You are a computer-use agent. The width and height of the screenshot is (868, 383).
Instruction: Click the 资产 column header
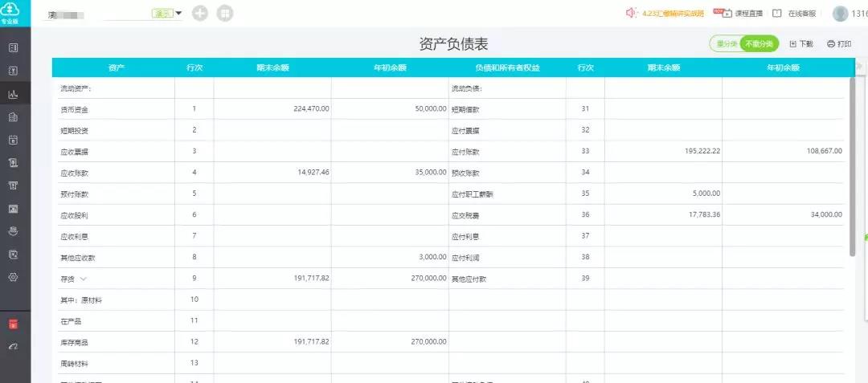tap(117, 68)
